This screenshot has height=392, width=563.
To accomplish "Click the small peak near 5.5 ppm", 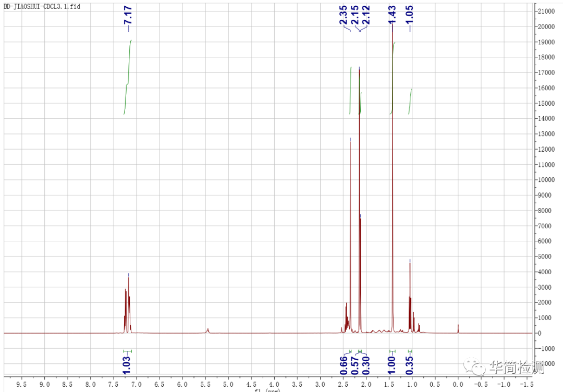I will [x=207, y=330].
